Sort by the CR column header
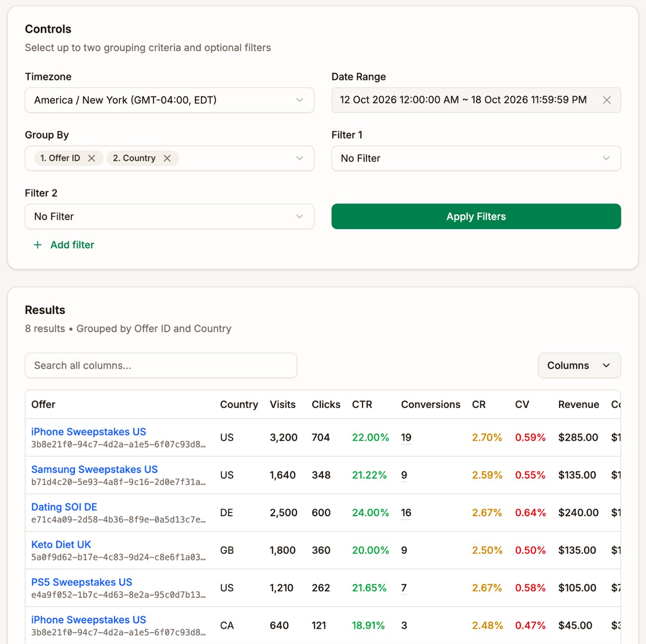The width and height of the screenshot is (646, 644). point(479,404)
